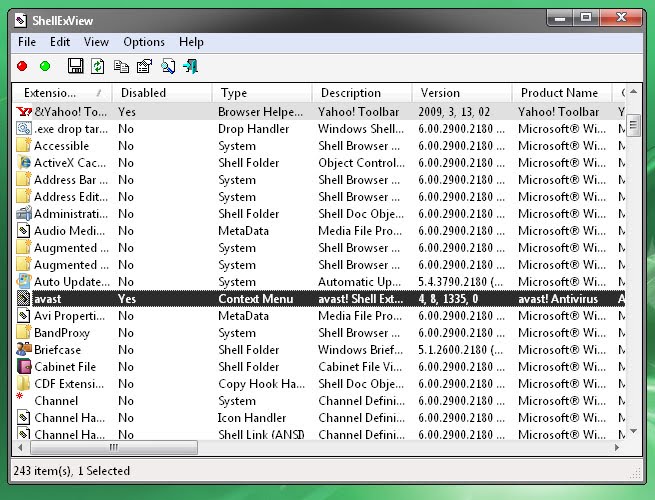Sort by the Type column header
This screenshot has height=500, width=655.
[x=262, y=93]
